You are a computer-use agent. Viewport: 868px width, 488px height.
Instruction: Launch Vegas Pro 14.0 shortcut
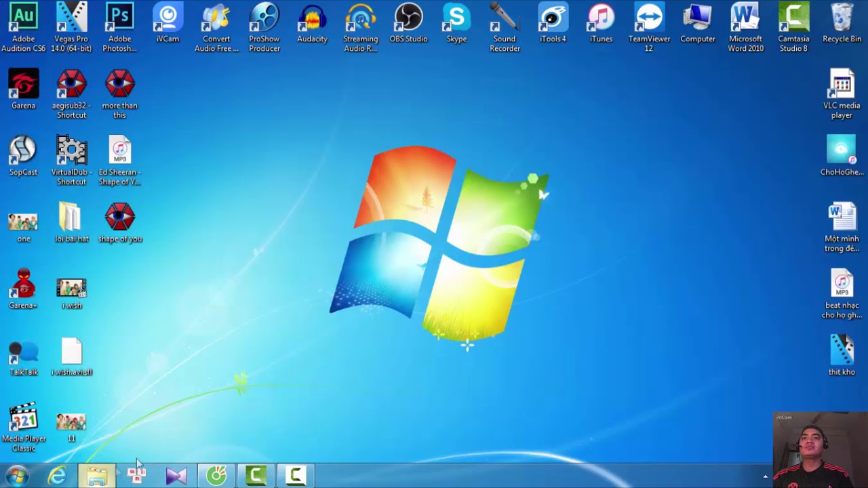pyautogui.click(x=71, y=27)
